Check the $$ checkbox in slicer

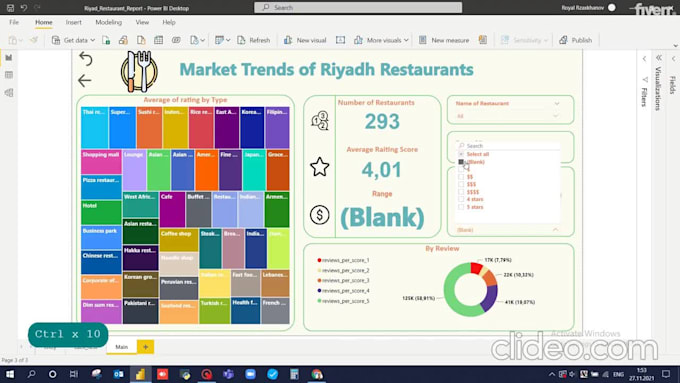461,177
